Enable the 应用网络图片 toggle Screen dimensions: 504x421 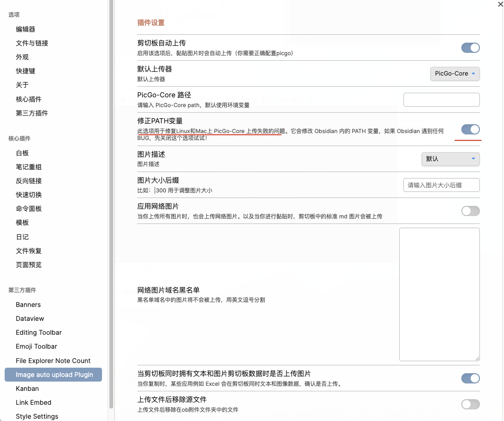click(470, 211)
